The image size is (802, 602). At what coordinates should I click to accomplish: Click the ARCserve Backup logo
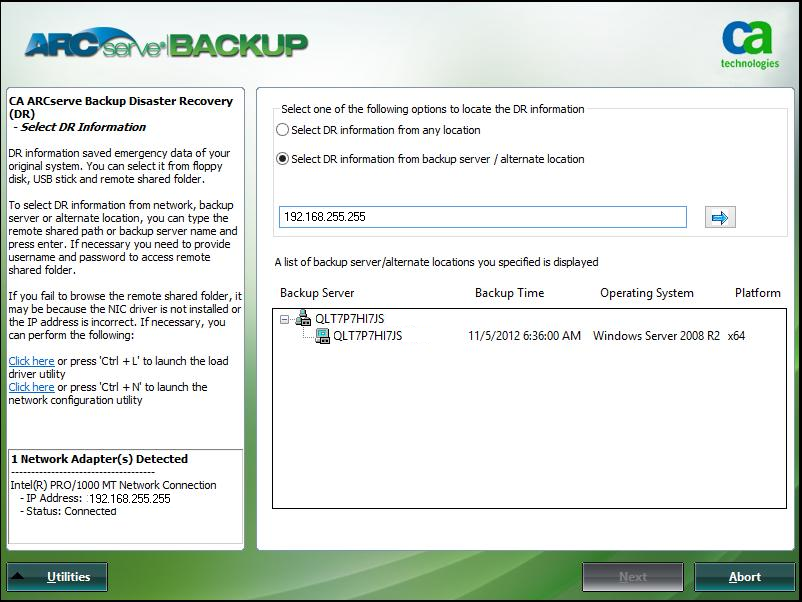click(x=166, y=44)
